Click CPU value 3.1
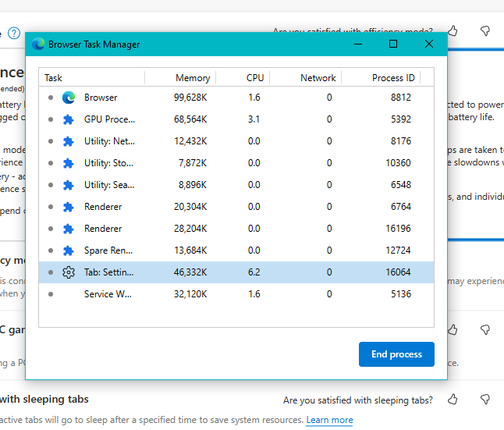 [x=254, y=119]
